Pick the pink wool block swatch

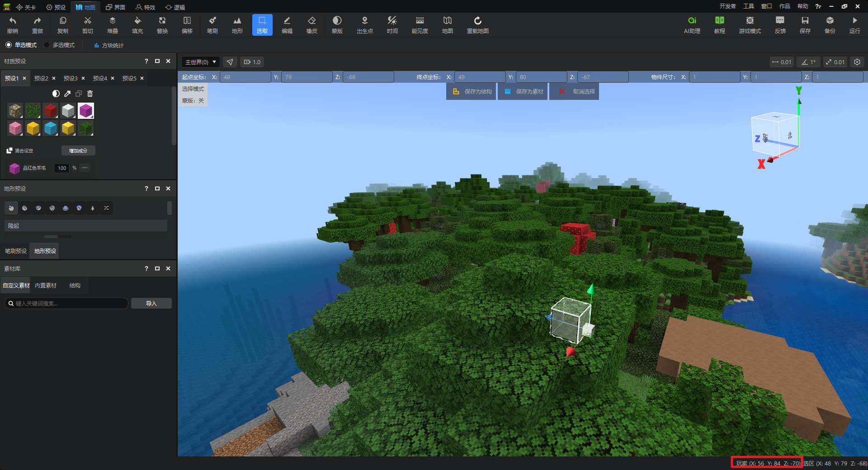tap(15, 128)
